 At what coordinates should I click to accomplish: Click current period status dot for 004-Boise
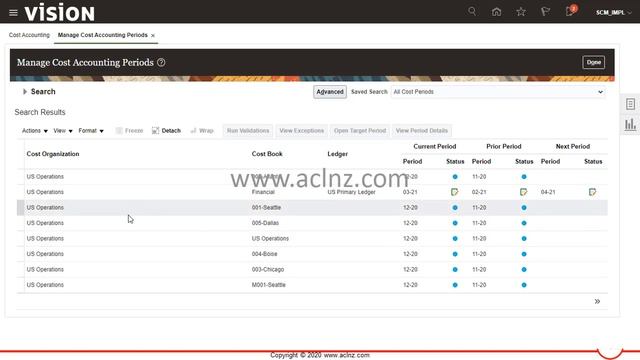click(455, 254)
